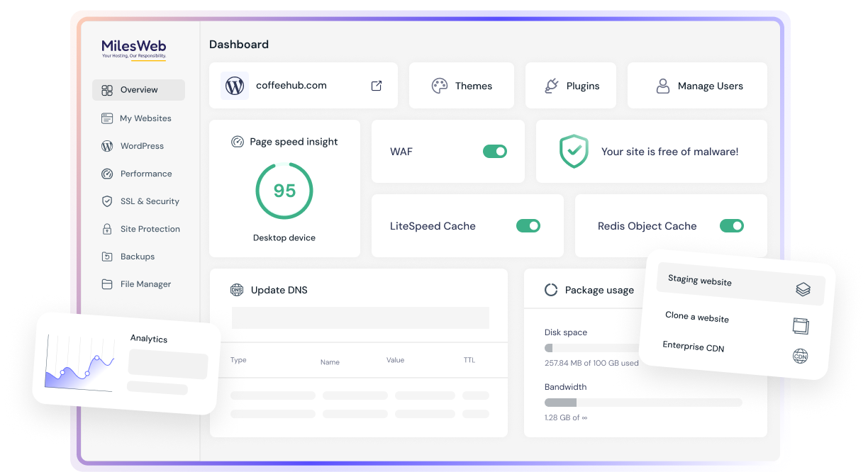Image resolution: width=868 pixels, height=472 pixels.
Task: Click the Manage Users person icon
Action: coord(662,86)
